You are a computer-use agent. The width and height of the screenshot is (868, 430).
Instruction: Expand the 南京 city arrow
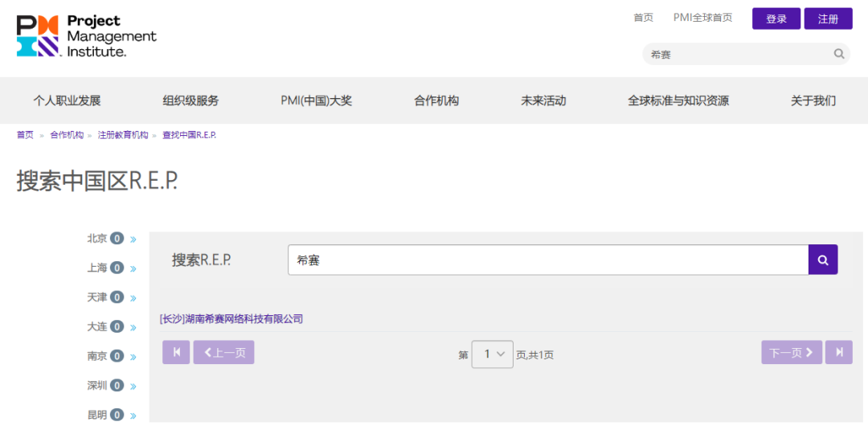point(133,356)
